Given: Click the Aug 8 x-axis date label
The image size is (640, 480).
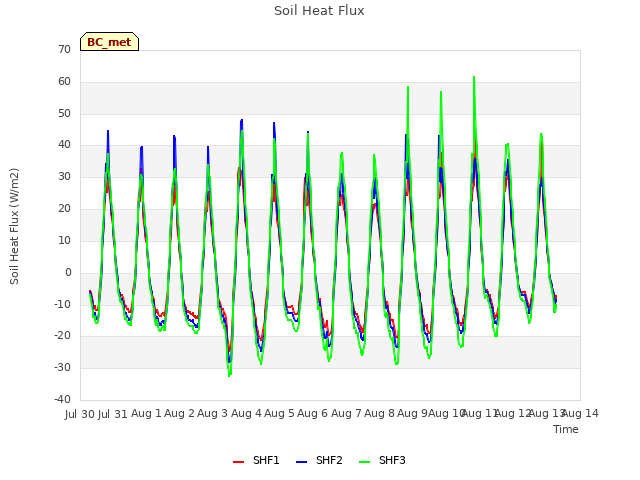Looking at the screenshot, I should [379, 413].
